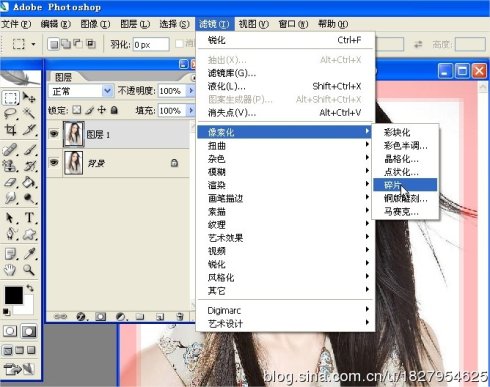Switch to quick mask mode
Viewport: 490px width, 387px height.
coord(29,331)
